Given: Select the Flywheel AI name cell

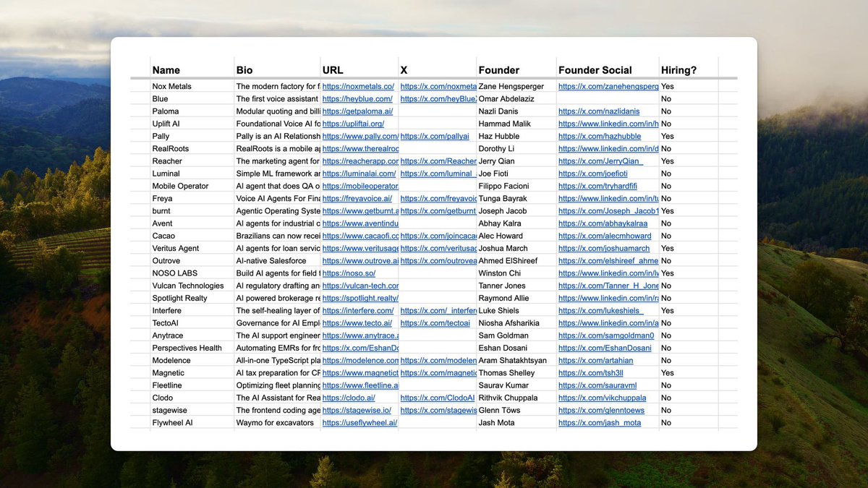Looking at the screenshot, I should pos(192,423).
